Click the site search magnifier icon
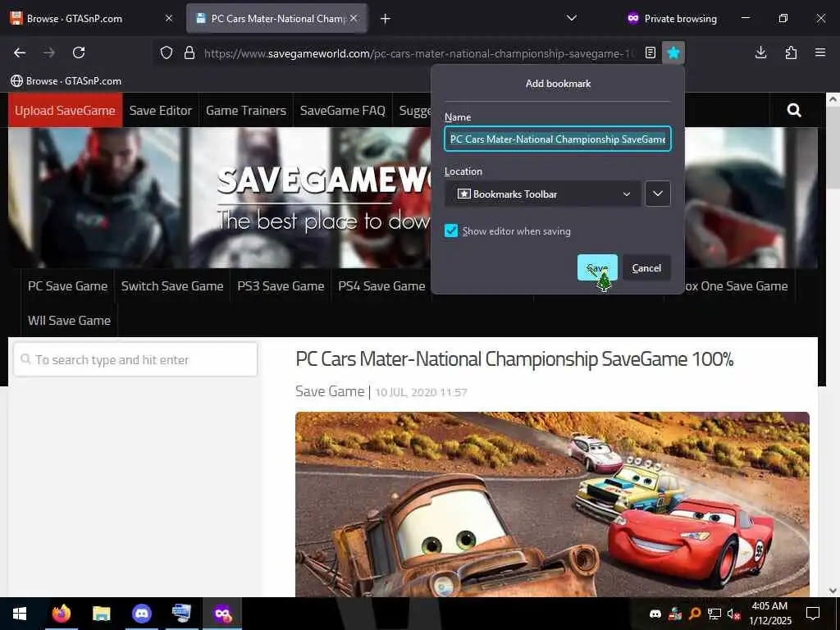The width and height of the screenshot is (840, 630). tap(794, 111)
